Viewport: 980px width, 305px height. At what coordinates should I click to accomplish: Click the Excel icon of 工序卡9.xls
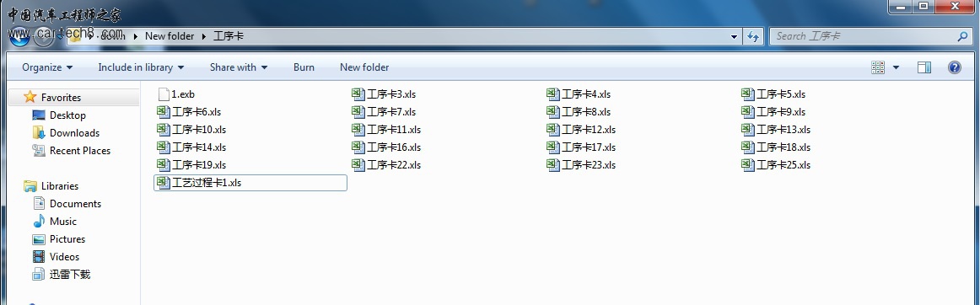(x=748, y=112)
